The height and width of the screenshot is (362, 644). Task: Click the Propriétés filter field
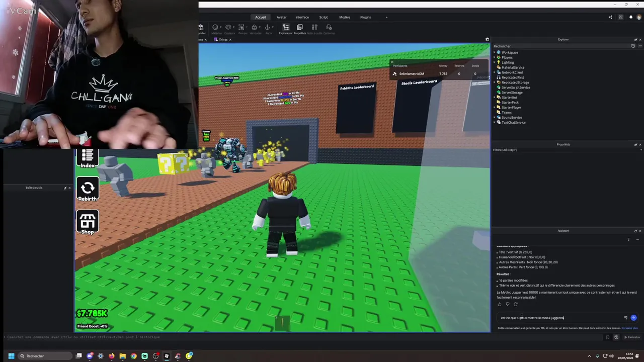(566, 150)
